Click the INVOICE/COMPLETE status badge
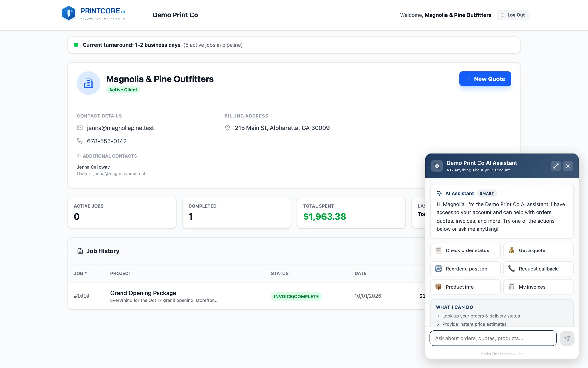Image resolution: width=588 pixels, height=368 pixels. point(296,296)
